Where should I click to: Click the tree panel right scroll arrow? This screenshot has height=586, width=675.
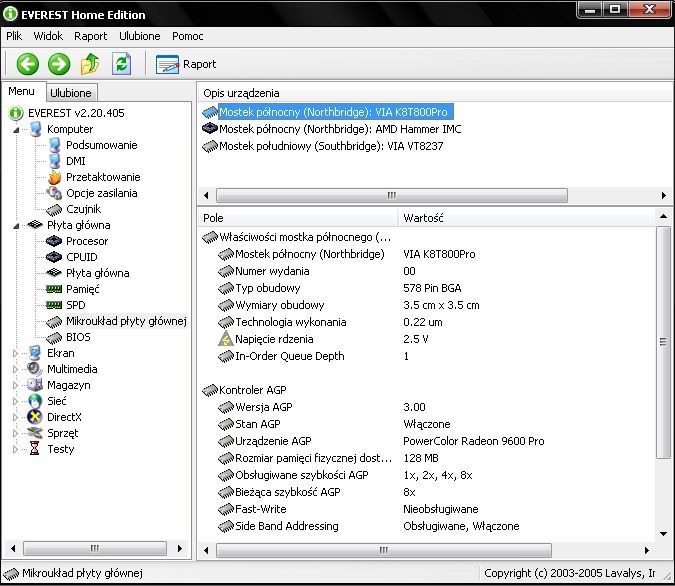point(180,549)
